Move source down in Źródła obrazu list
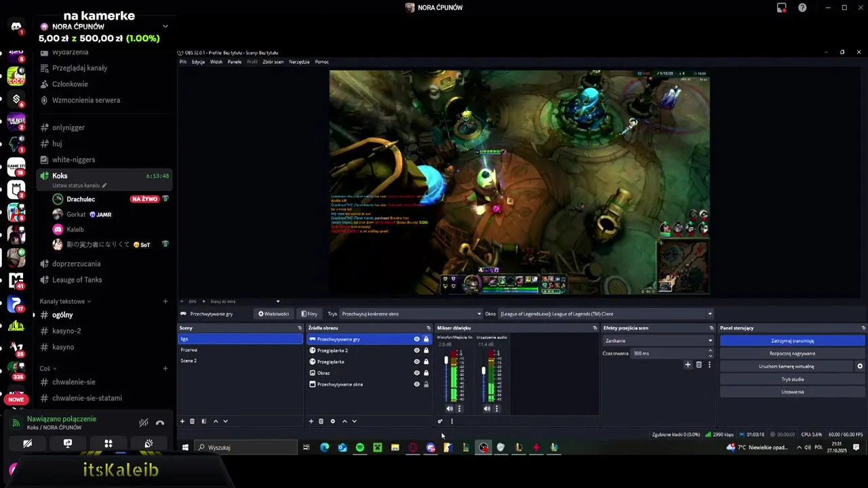868x488 pixels. tap(354, 421)
